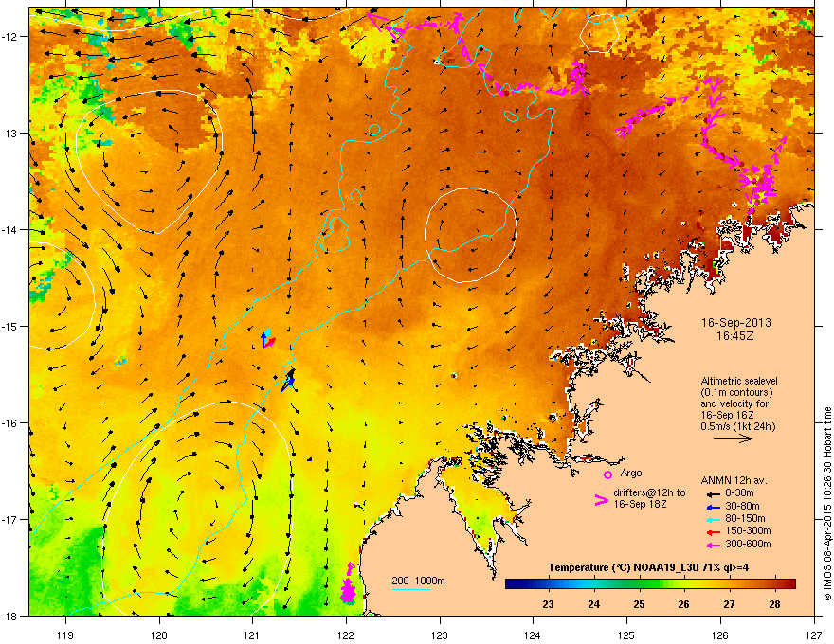Click the dark blue cold end of colorbar
The height and width of the screenshot is (644, 834).
514,584
